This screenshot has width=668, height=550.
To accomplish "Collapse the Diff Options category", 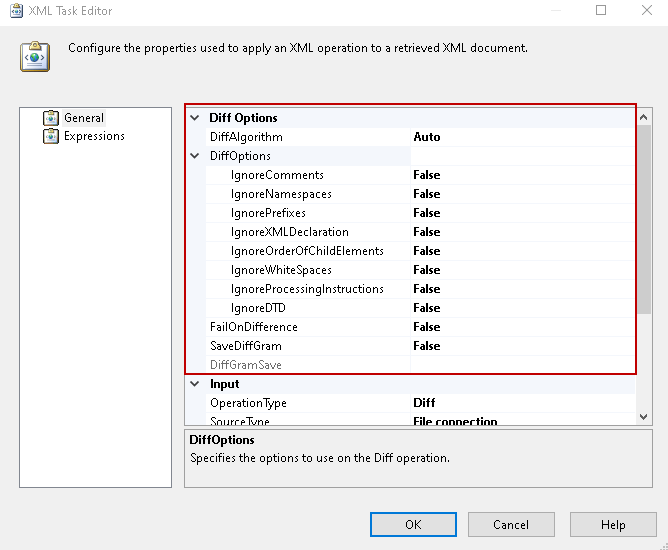I will [194, 118].
